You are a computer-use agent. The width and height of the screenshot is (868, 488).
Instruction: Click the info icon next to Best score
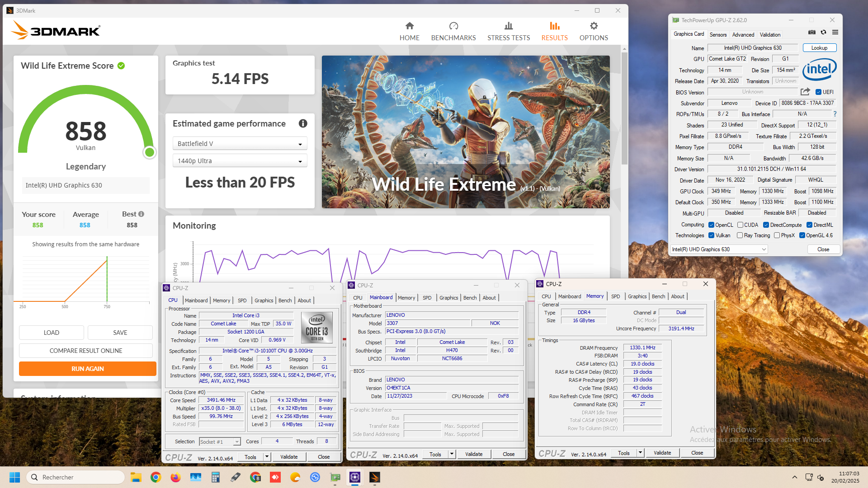point(141,214)
